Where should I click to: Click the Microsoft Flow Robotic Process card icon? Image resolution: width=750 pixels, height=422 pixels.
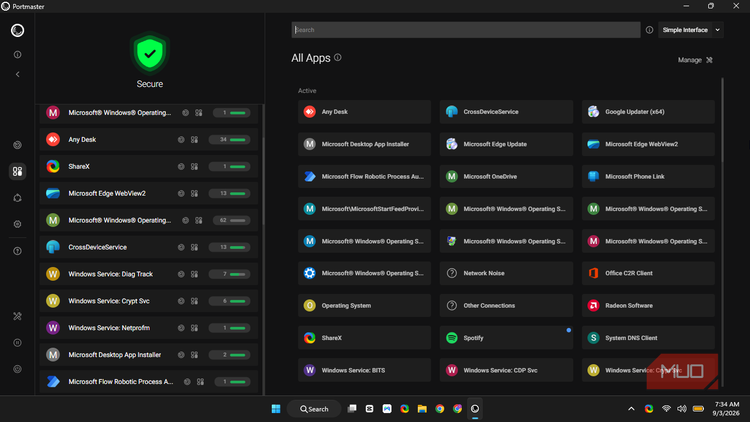coord(309,177)
